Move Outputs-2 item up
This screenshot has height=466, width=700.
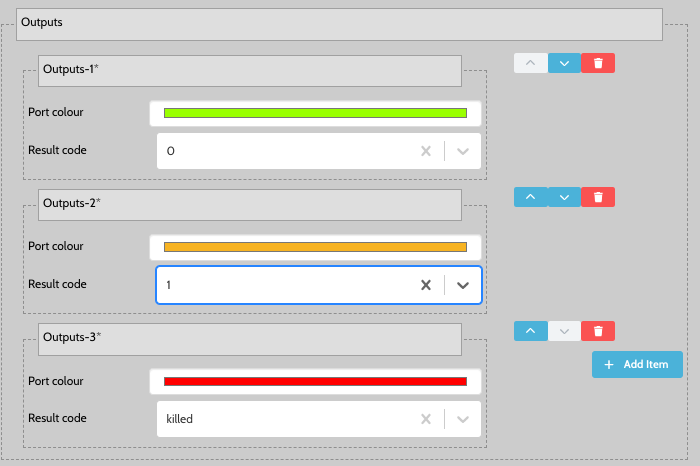530,197
